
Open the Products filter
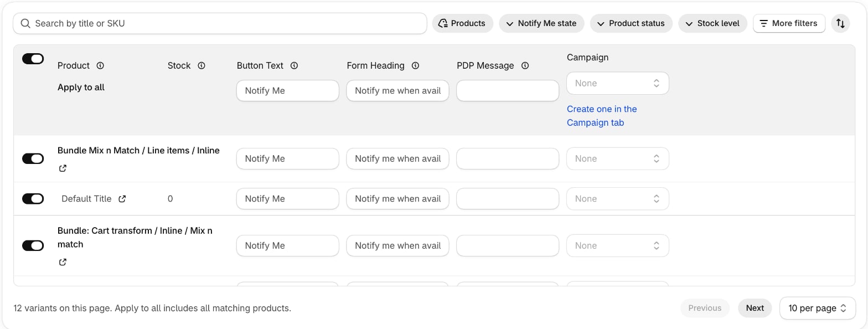coord(462,23)
